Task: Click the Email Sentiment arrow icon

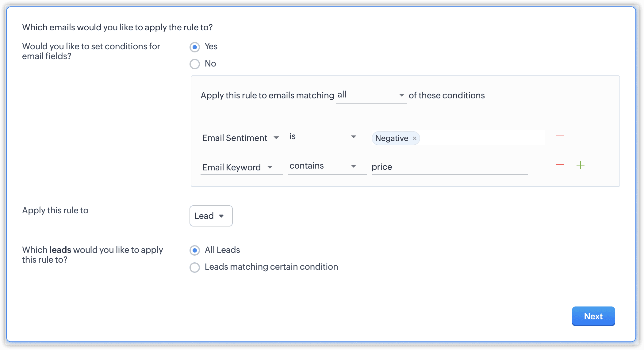Action: 276,138
